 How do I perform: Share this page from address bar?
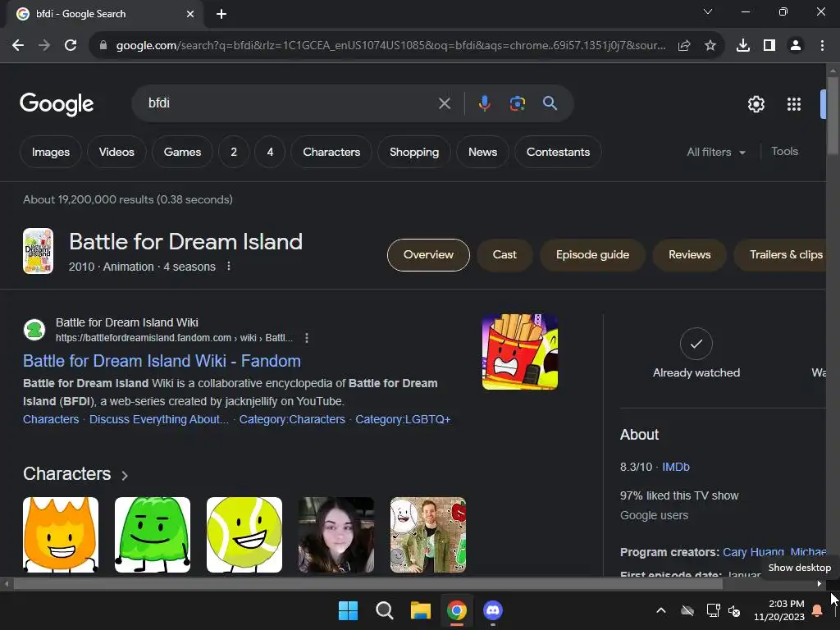[684, 46]
